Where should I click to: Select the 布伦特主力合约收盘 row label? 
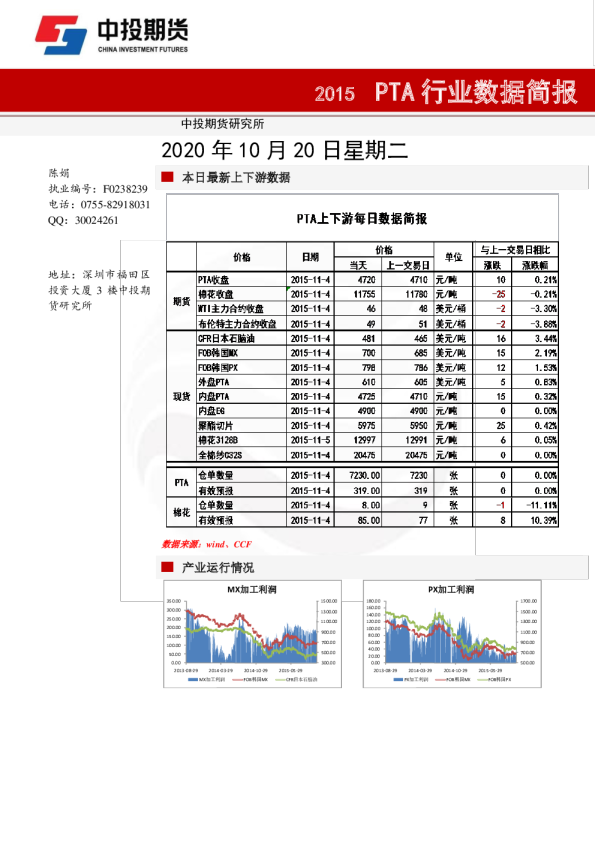click(x=237, y=324)
